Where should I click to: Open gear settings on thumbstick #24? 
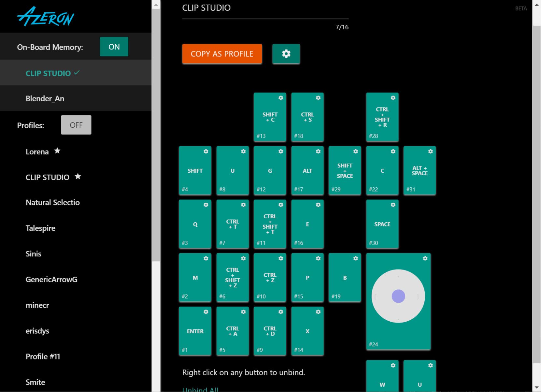[425, 258]
